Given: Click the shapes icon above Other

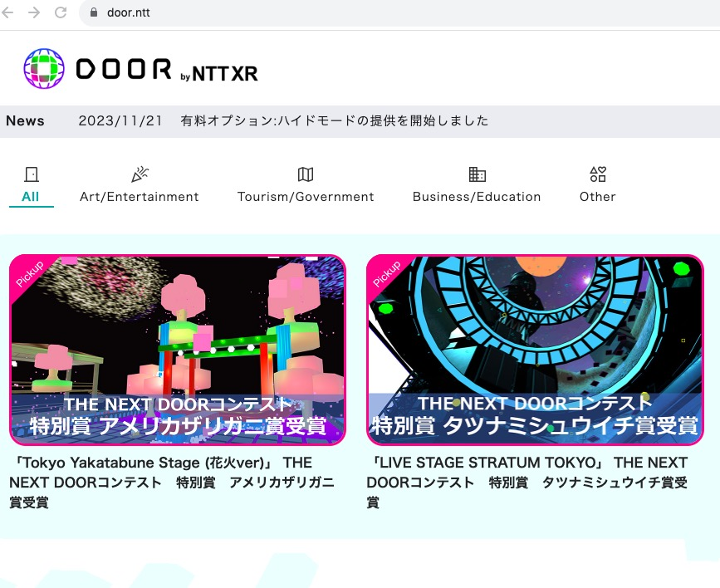Looking at the screenshot, I should (x=598, y=174).
